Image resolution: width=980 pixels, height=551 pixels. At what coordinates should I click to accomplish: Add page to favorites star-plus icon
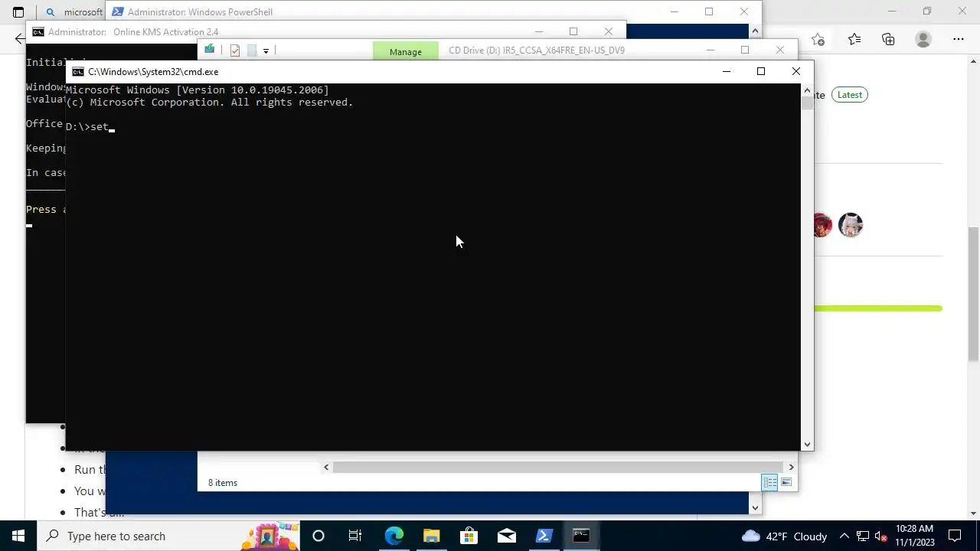[818, 40]
